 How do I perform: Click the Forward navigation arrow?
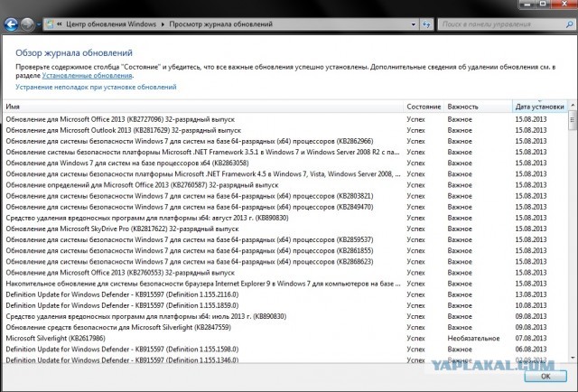(27, 24)
